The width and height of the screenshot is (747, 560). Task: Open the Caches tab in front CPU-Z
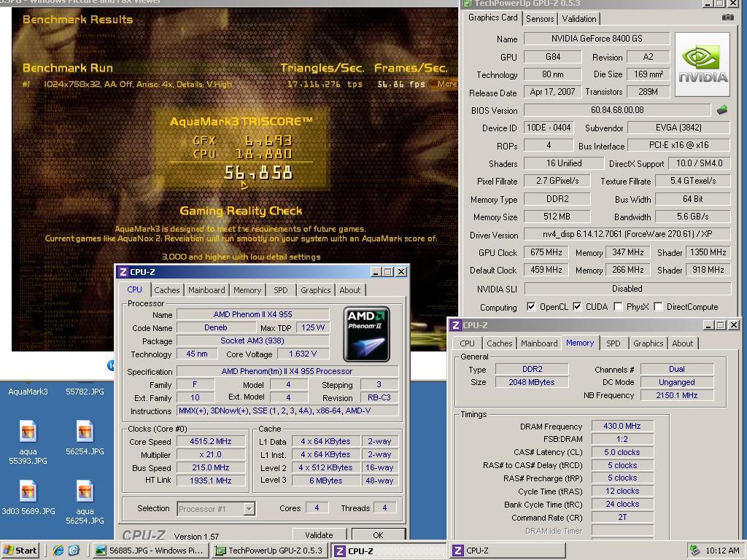click(x=167, y=290)
